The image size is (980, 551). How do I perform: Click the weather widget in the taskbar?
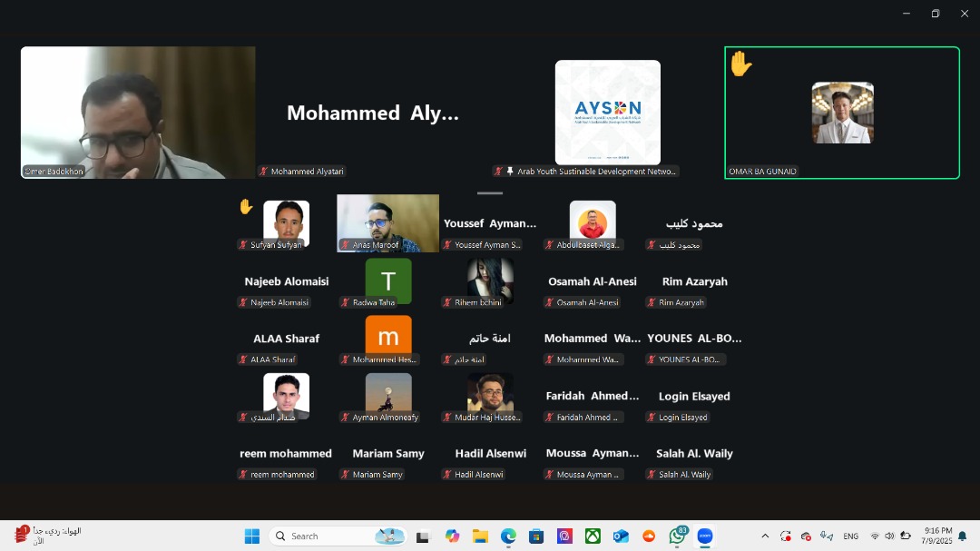point(50,535)
